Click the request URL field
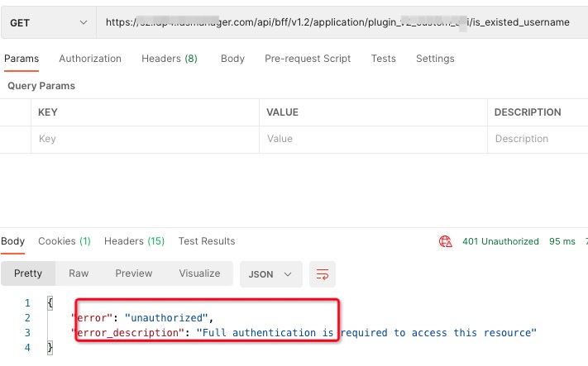 click(339, 23)
